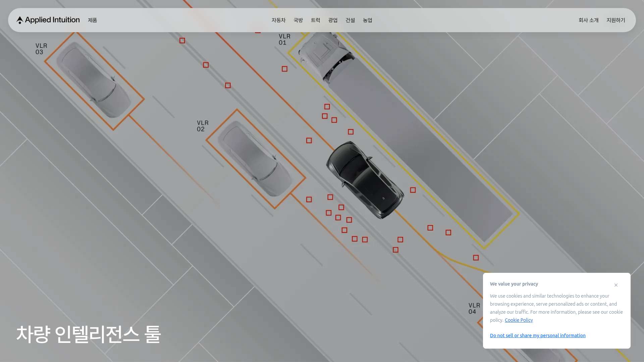The width and height of the screenshot is (644, 362).
Task: Click the VLR 04 label
Action: coord(474,309)
